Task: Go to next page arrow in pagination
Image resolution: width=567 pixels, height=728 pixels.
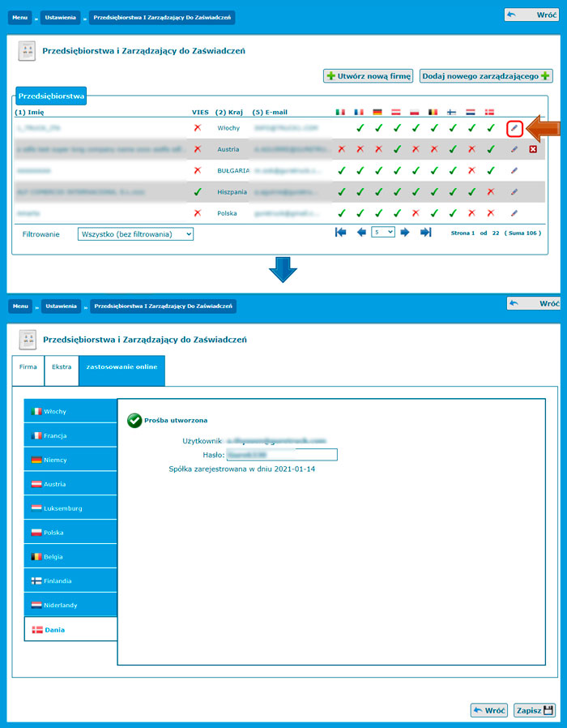Action: tap(405, 233)
